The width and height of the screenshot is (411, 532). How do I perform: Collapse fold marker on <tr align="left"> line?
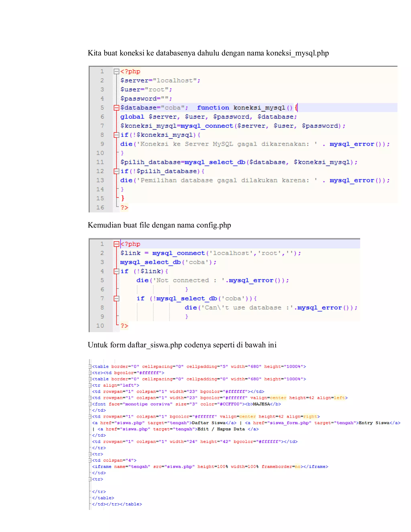pos(90,385)
